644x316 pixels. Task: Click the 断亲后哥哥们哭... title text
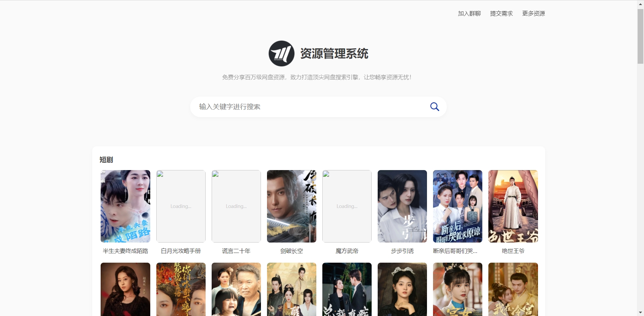pos(455,251)
